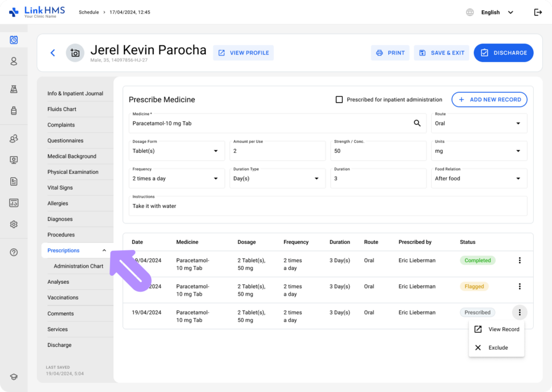552x392 pixels.
Task: Click the patient photo camera icon
Action: pos(75,53)
